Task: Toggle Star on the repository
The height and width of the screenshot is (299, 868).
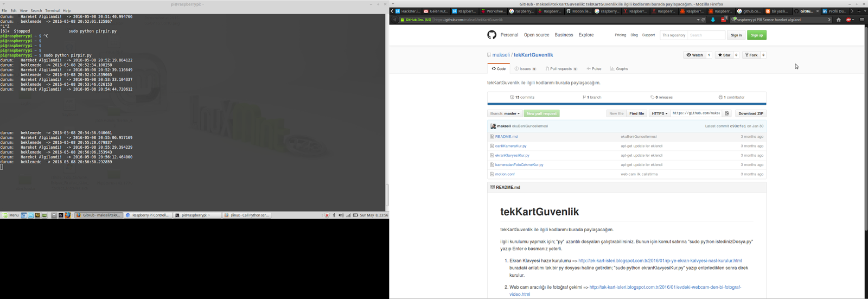Action: pyautogui.click(x=724, y=55)
